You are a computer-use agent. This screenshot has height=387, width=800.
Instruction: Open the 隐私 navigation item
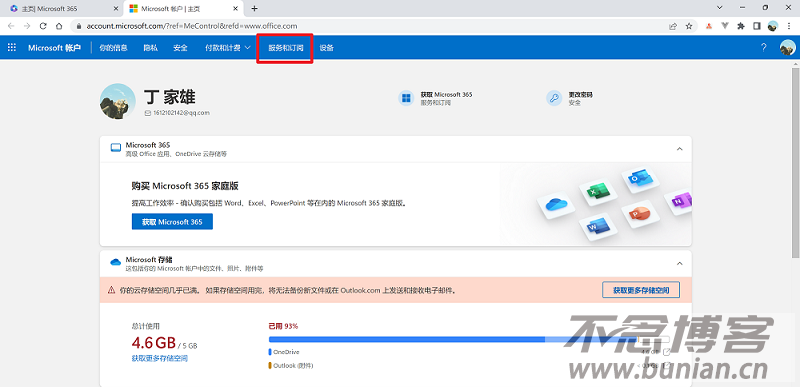tap(151, 47)
